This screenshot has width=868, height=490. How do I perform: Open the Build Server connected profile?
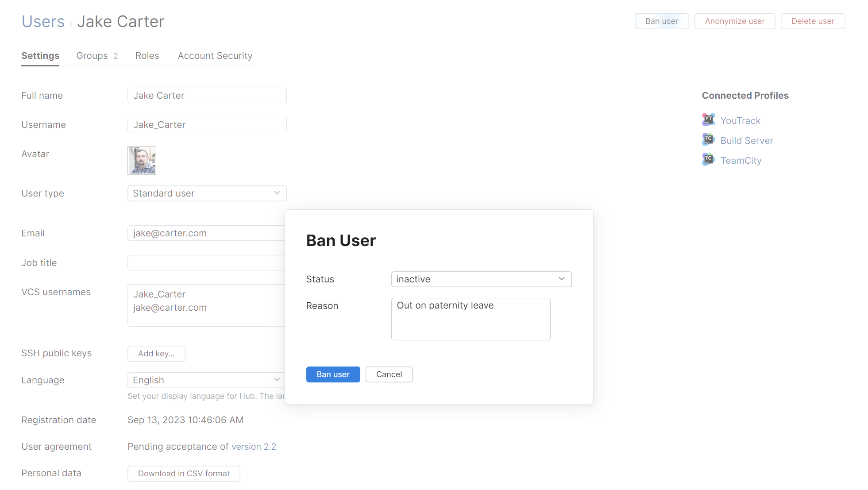pyautogui.click(x=746, y=140)
